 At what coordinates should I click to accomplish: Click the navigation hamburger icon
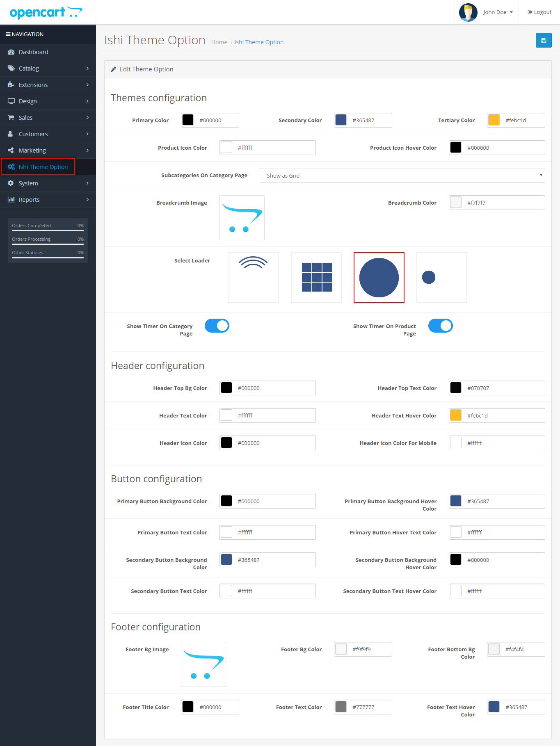8,34
